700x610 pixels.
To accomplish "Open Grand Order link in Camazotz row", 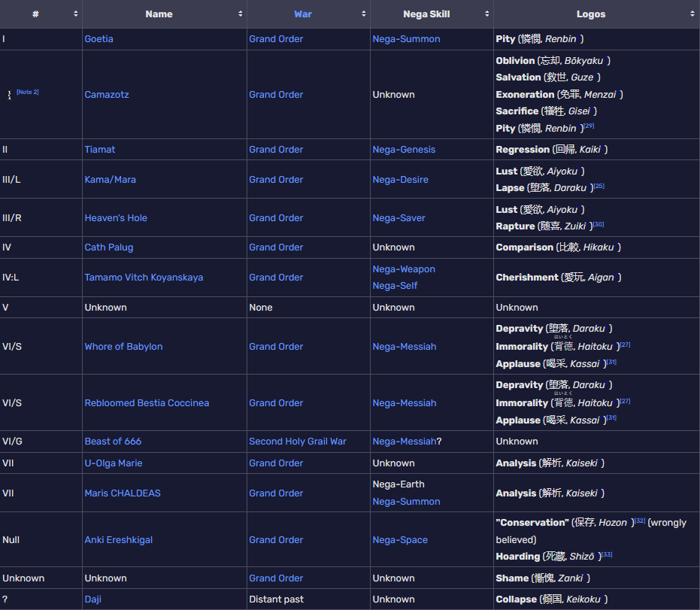I will (276, 95).
